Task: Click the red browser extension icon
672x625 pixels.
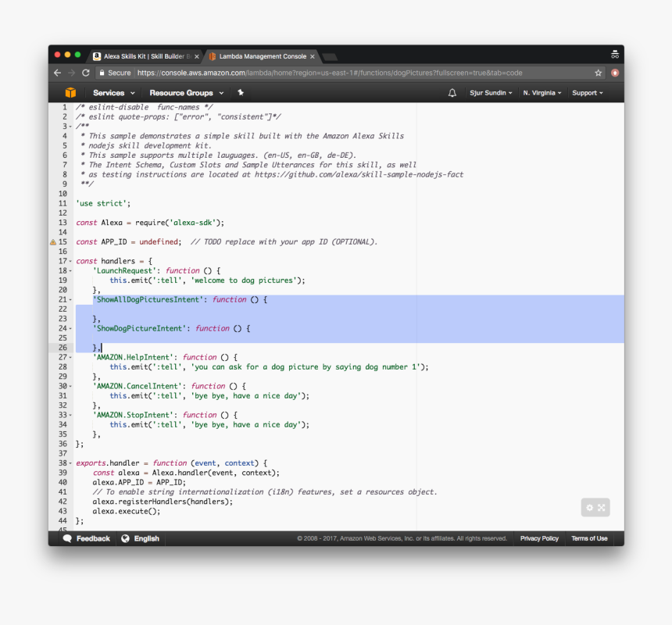Action: [x=615, y=73]
